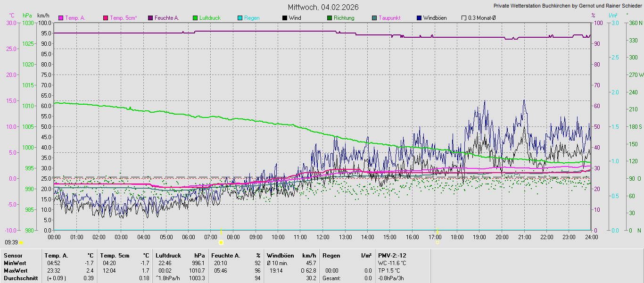644x283 pixels.
Task: Click the PMV-2:-12 header in table
Action: (x=392, y=255)
